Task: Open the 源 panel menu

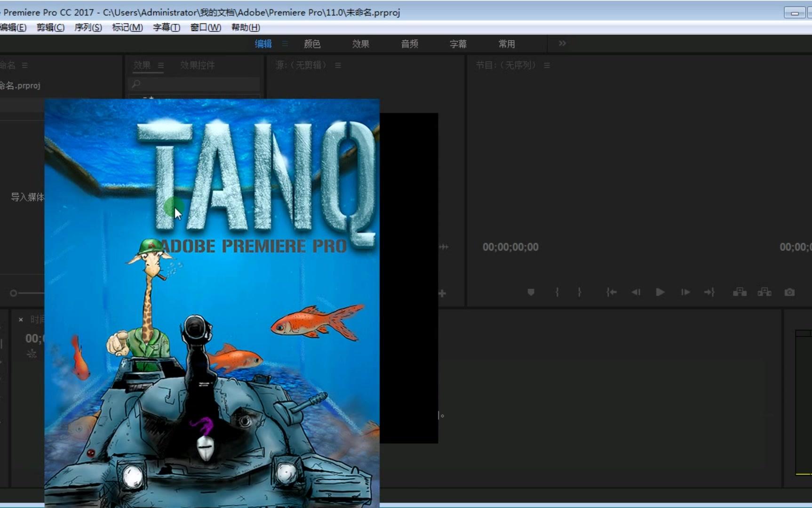Action: 338,65
